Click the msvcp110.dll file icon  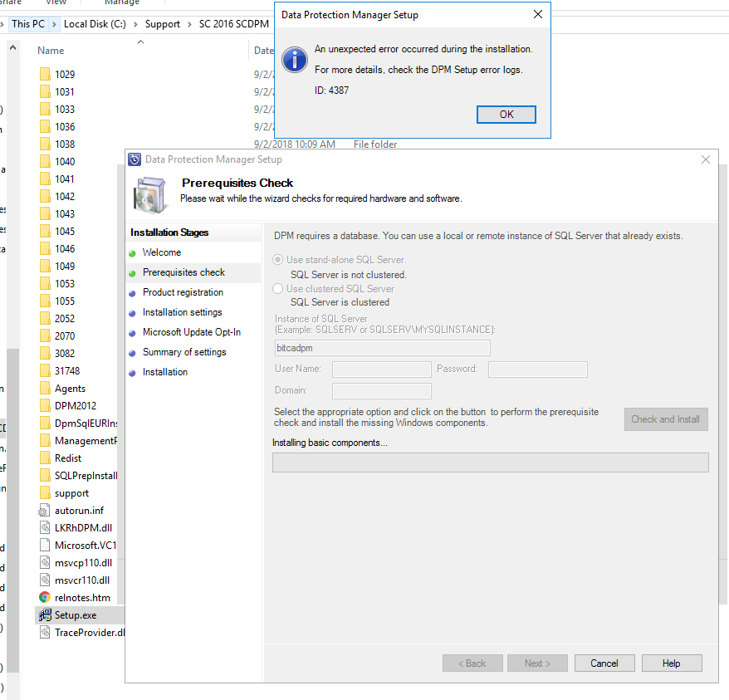(45, 563)
